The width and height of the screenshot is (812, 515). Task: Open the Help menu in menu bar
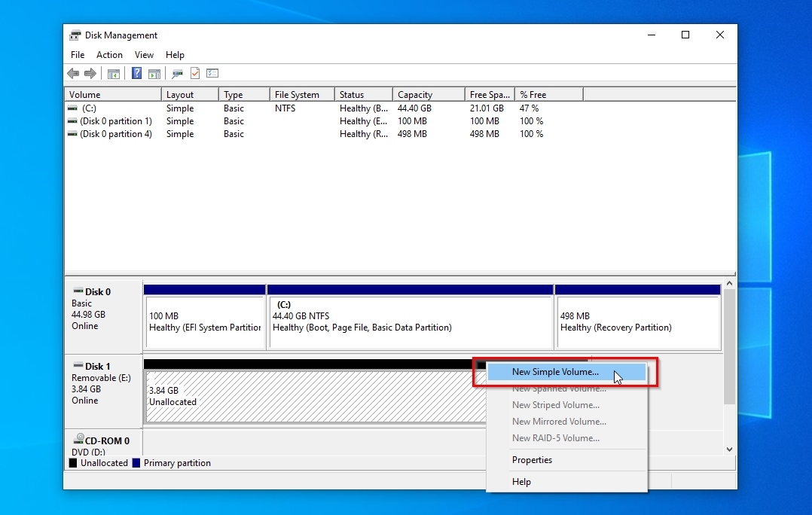click(x=175, y=55)
